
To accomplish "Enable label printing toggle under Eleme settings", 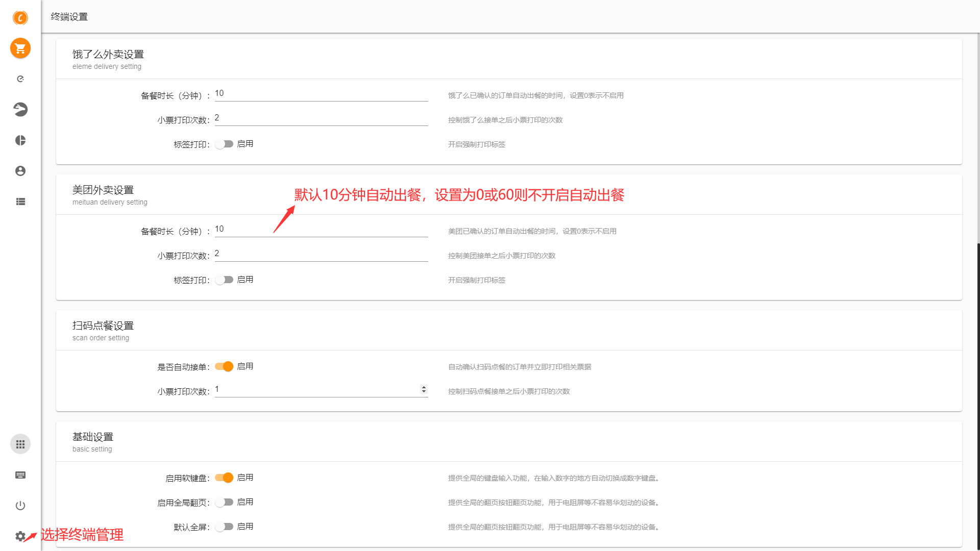I will click(x=224, y=144).
